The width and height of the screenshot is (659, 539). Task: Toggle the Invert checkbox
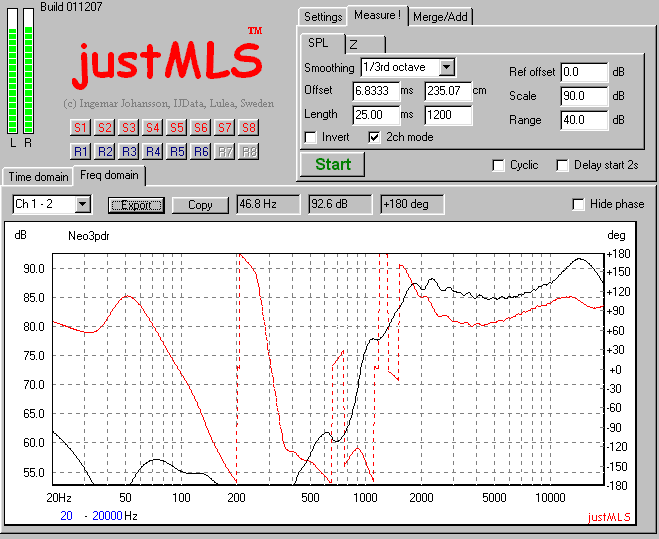pyautogui.click(x=311, y=137)
